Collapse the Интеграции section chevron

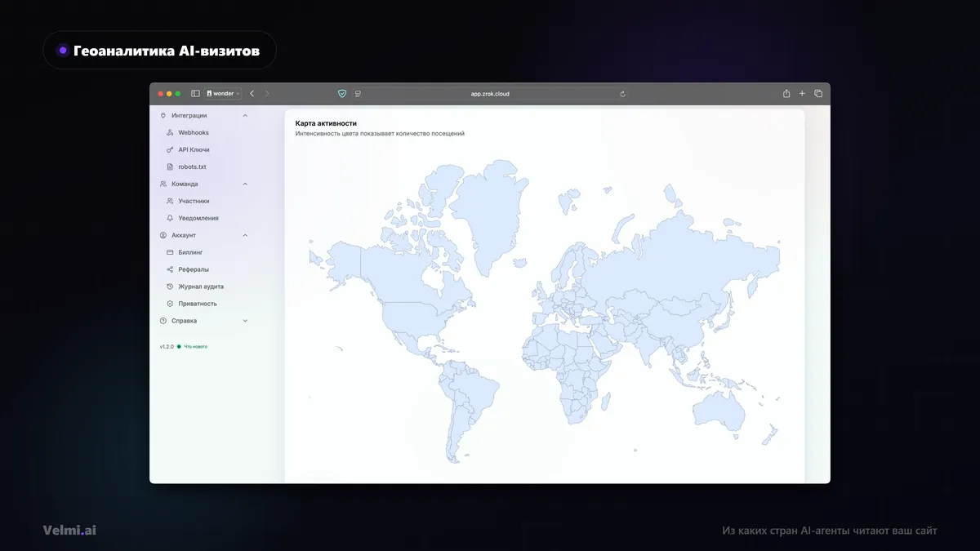click(245, 115)
